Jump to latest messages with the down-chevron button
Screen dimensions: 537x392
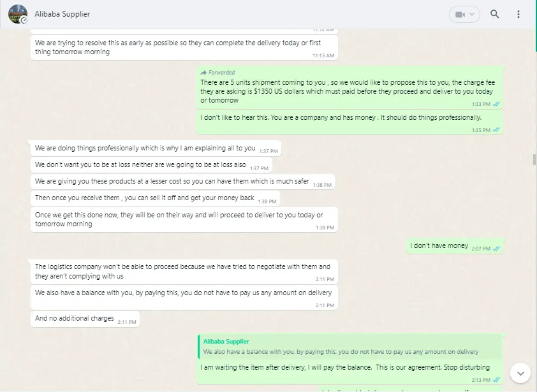coord(520,373)
